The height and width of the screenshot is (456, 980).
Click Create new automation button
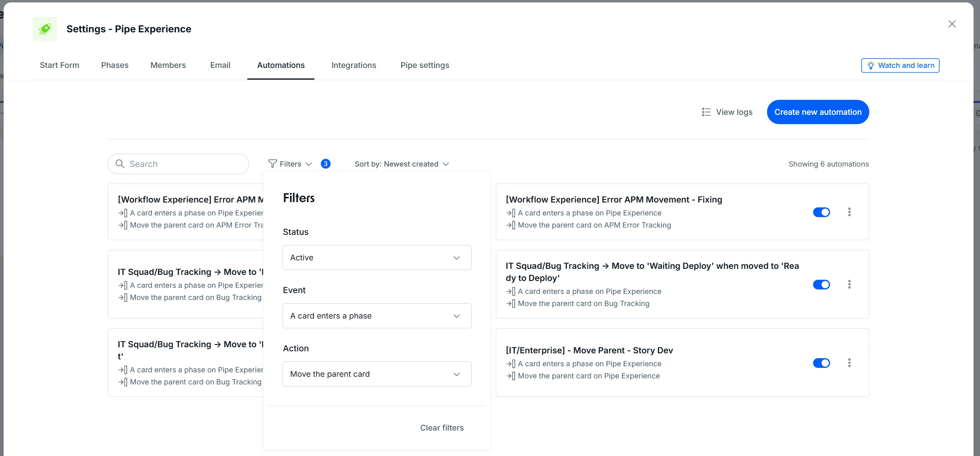(x=818, y=112)
